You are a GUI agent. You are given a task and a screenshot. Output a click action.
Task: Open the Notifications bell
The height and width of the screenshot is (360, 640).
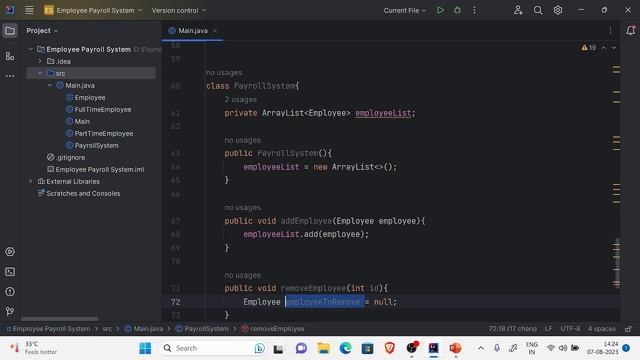coord(630,31)
